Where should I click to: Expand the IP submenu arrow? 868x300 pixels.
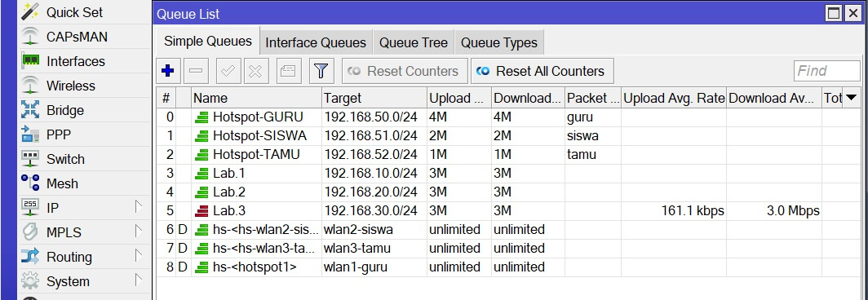tap(139, 208)
